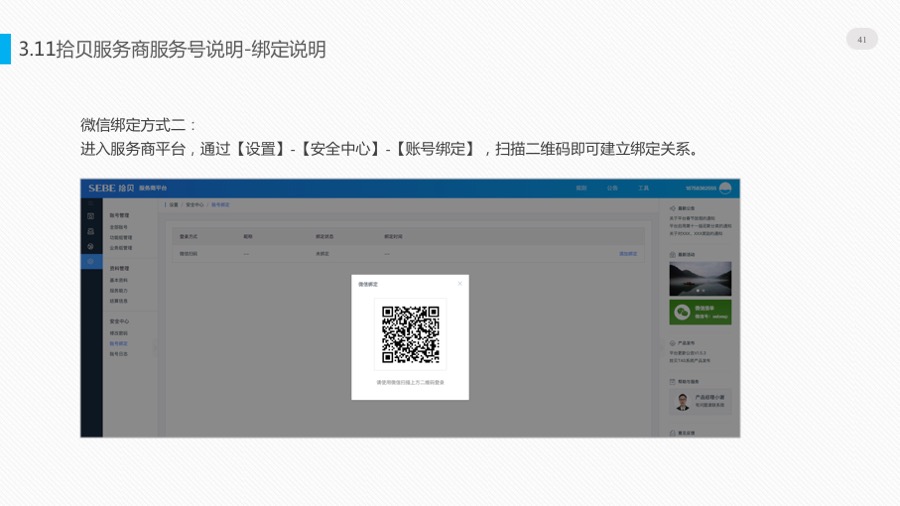
Task: Click the 绑定状态 column header
Action: 324,236
